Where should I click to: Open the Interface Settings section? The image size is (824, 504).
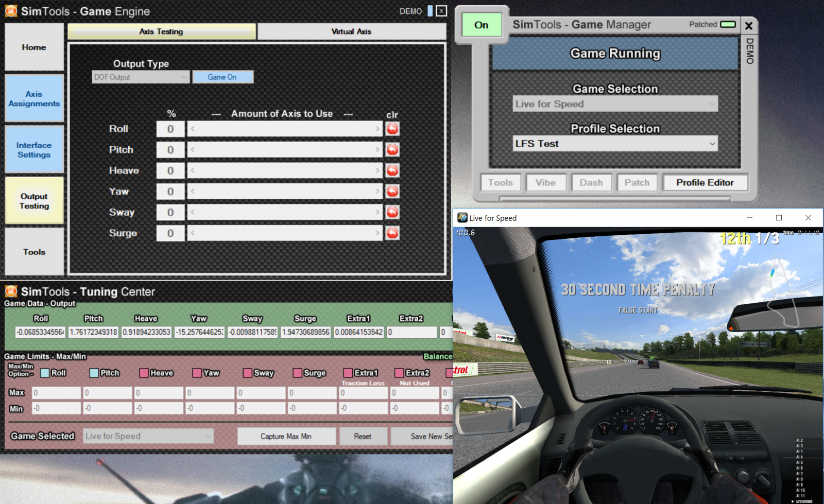pyautogui.click(x=34, y=149)
